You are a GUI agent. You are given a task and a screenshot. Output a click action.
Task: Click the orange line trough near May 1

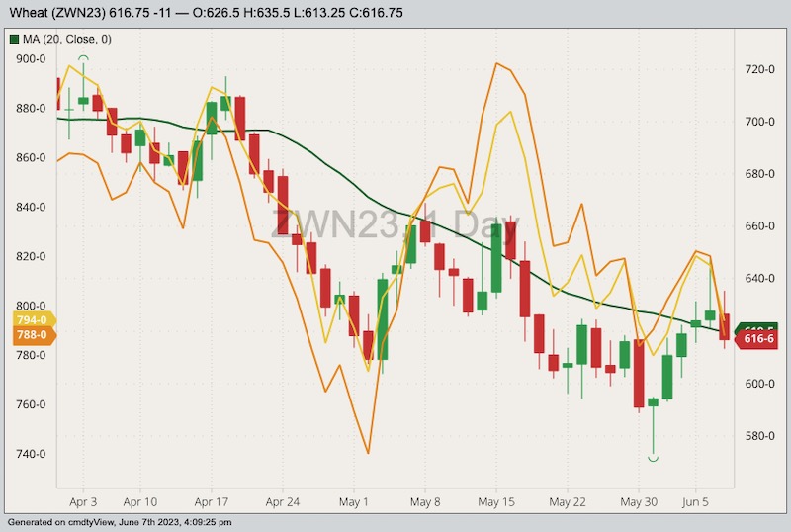tap(368, 453)
